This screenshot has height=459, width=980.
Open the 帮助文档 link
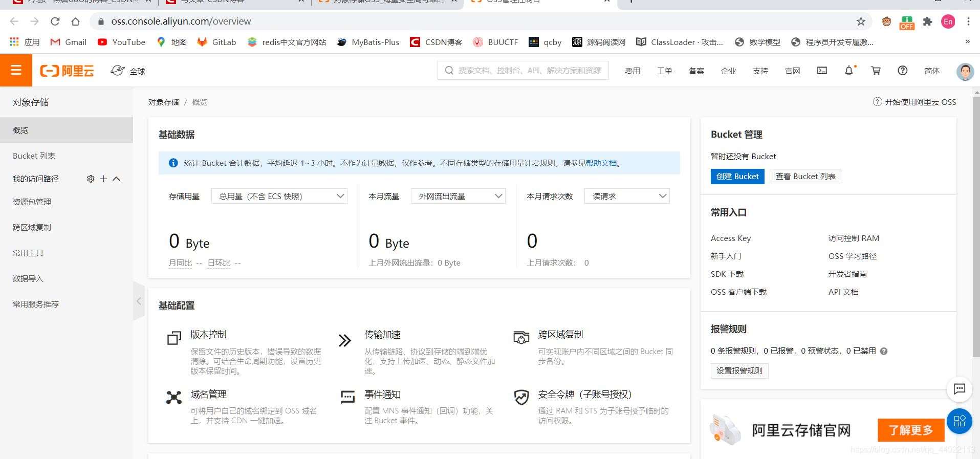601,163
